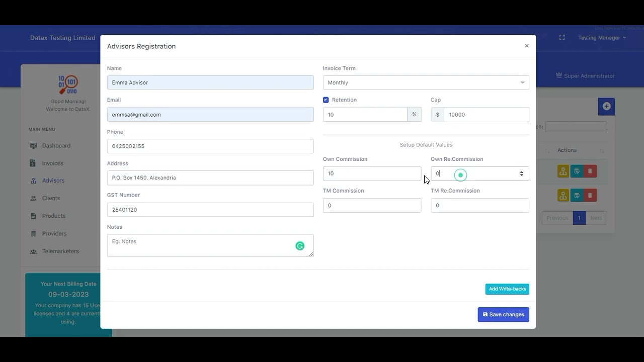Click the yellow hierarchy icon in second row
The width and height of the screenshot is (644, 362).
[x=563, y=195]
